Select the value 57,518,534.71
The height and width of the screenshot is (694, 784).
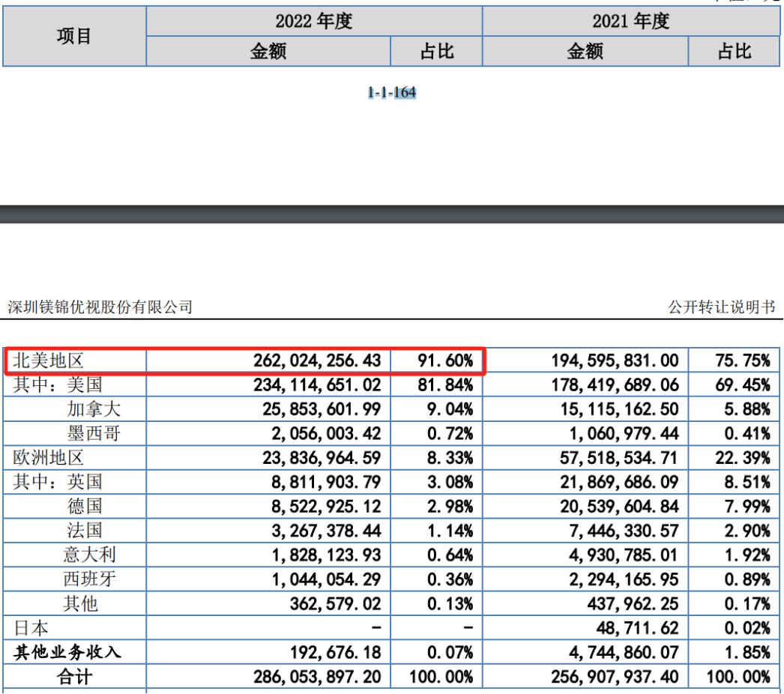click(x=620, y=457)
